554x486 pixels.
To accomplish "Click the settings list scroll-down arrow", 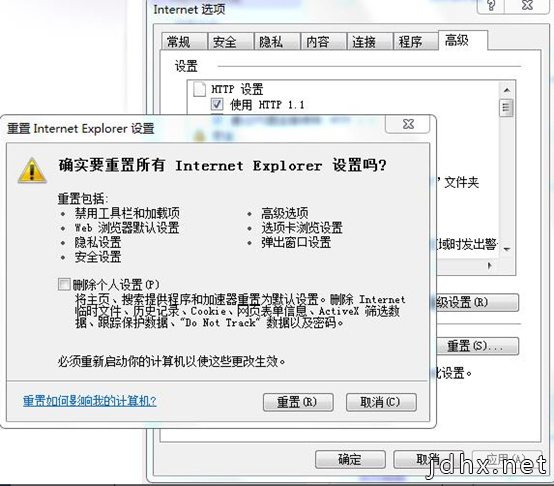I will pos(507,249).
